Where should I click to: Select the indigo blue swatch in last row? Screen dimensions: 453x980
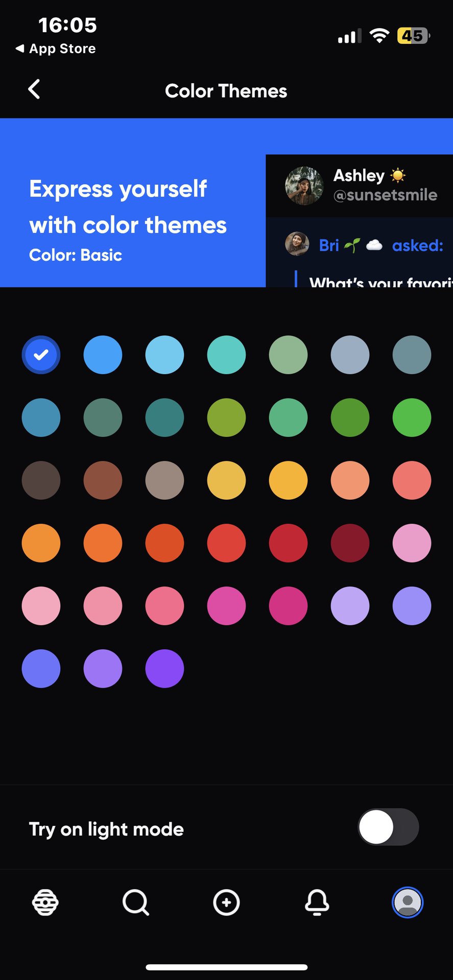[41, 669]
